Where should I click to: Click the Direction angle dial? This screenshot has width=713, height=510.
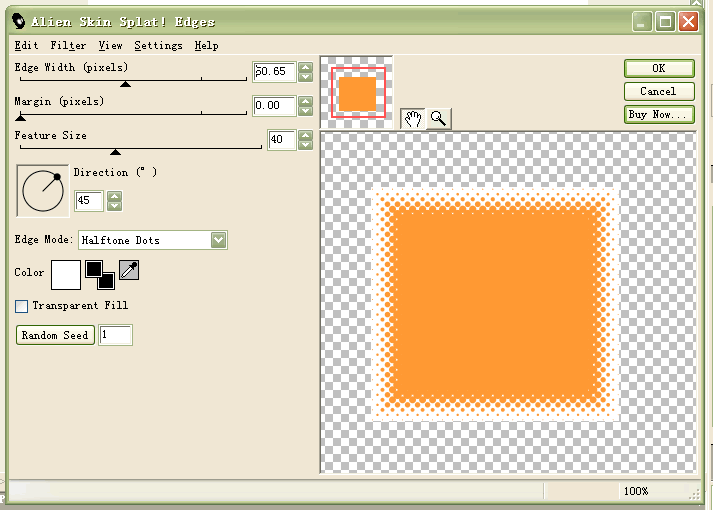tap(43, 191)
